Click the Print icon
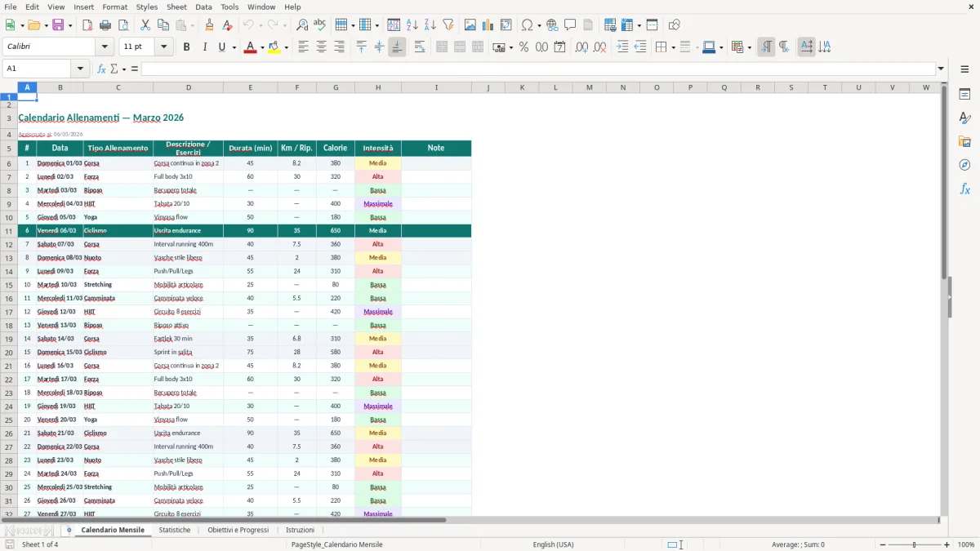The width and height of the screenshot is (980, 551). (x=105, y=25)
